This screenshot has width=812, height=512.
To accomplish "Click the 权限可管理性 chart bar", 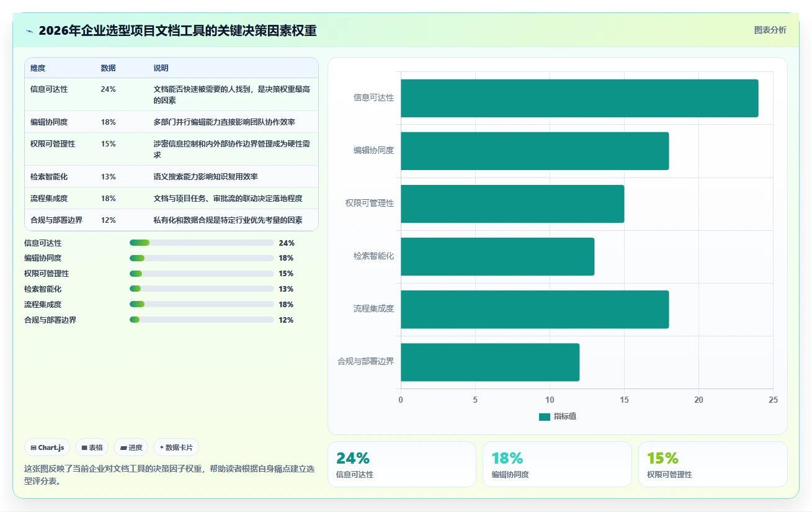I will 512,204.
